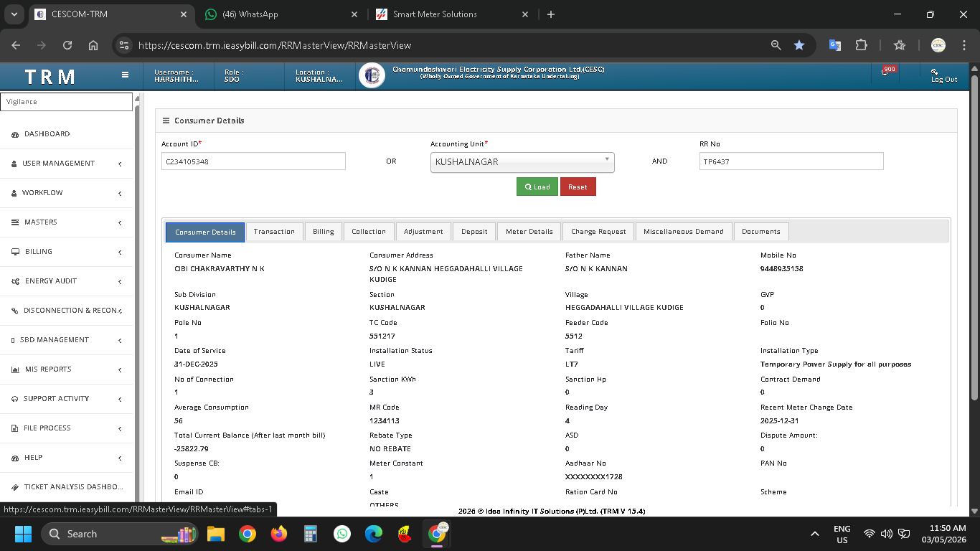980x551 pixels.
Task: Launch Calculator from the taskbar
Action: (311, 534)
